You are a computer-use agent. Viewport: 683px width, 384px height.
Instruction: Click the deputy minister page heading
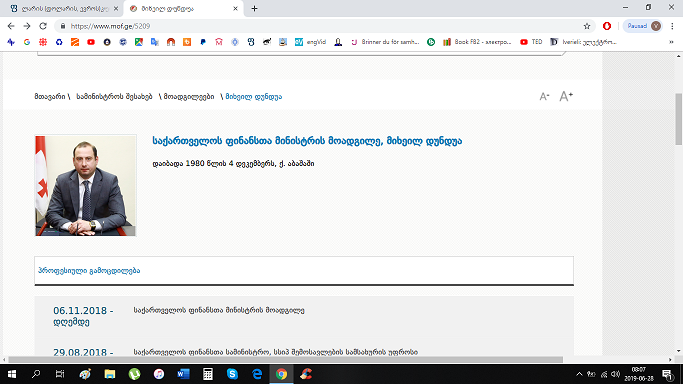(307, 141)
